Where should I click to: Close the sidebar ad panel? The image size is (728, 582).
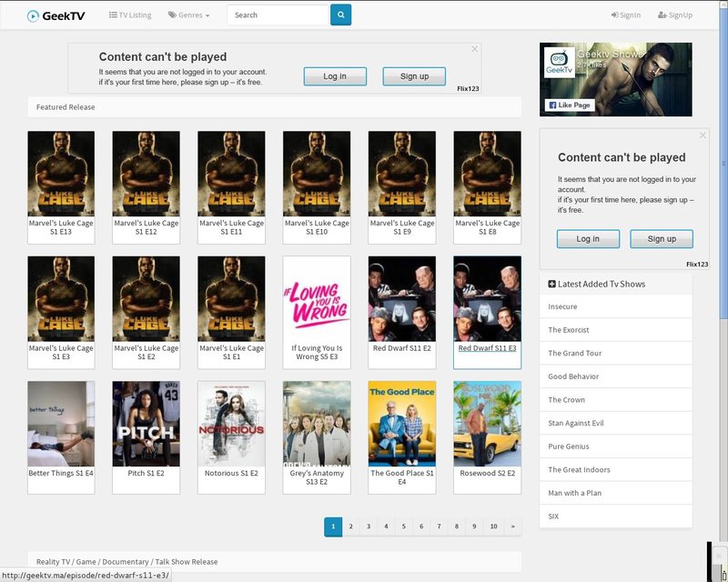tap(703, 135)
